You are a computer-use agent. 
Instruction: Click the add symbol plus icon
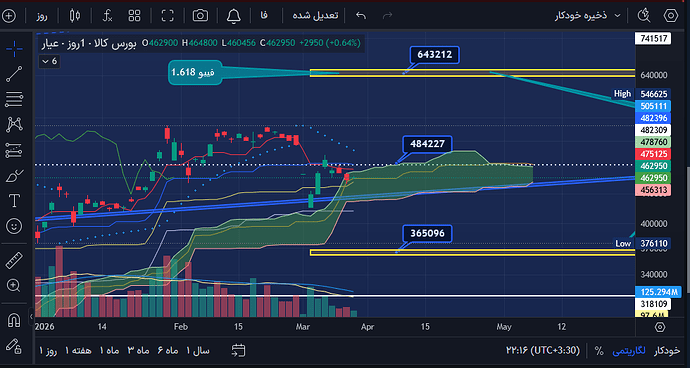click(x=9, y=16)
